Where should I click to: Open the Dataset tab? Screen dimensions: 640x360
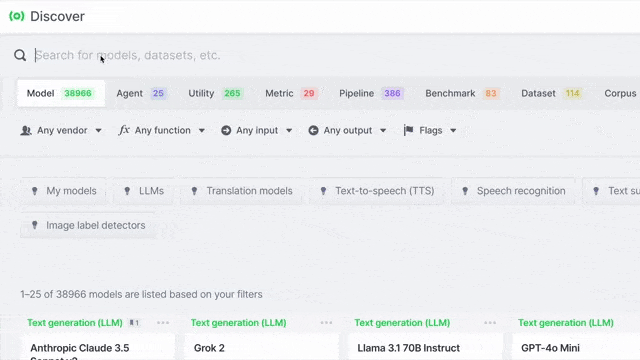pyautogui.click(x=551, y=93)
